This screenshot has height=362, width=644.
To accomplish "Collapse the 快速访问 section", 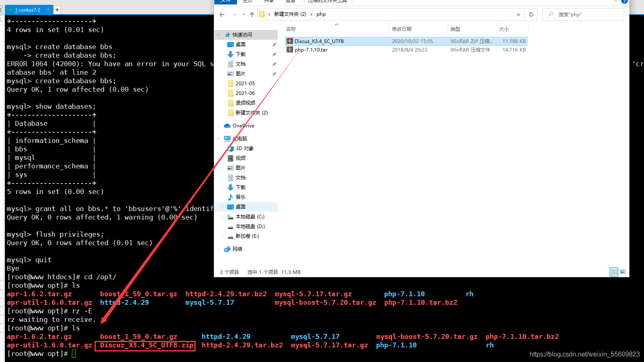I will [219, 35].
